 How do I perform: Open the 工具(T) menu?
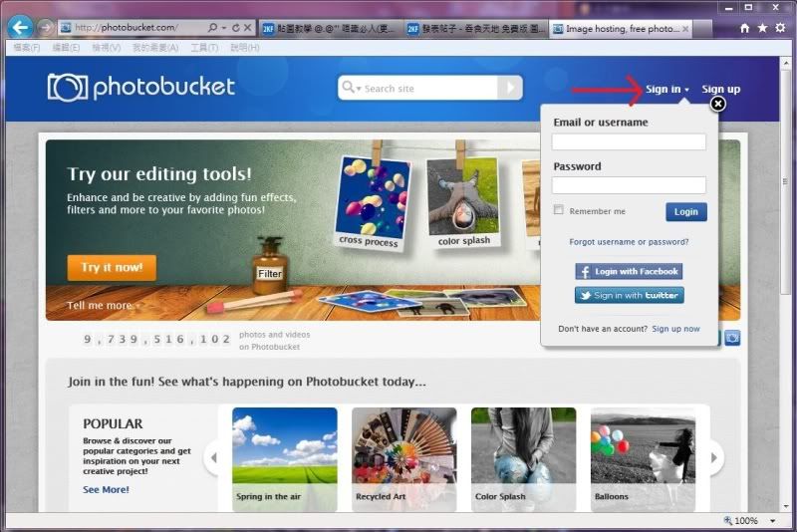point(204,47)
